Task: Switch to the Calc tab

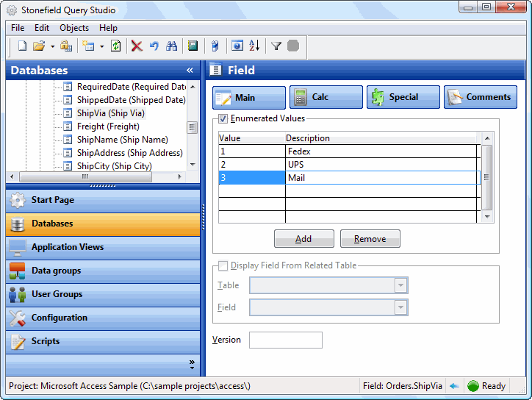Action: [x=326, y=97]
